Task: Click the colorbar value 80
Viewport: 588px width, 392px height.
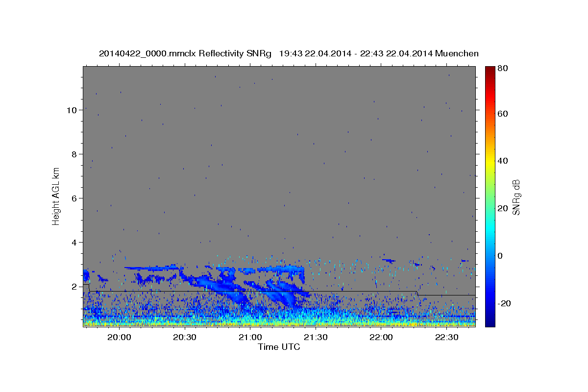Action: [502, 69]
